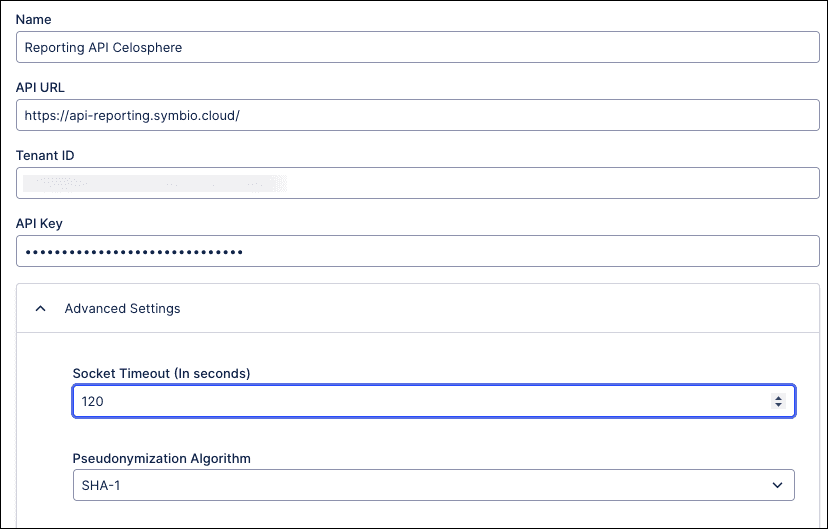Image resolution: width=828 pixels, height=529 pixels.
Task: Click the "Pseudonymization Algorithm" label
Action: pyautogui.click(x=161, y=458)
